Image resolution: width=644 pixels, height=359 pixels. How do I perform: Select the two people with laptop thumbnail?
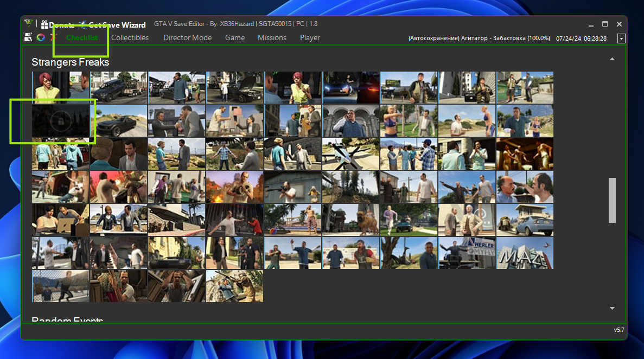tap(60, 220)
